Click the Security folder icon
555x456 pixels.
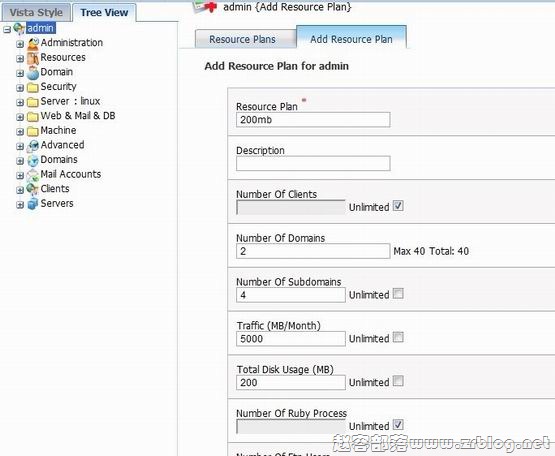click(x=33, y=87)
